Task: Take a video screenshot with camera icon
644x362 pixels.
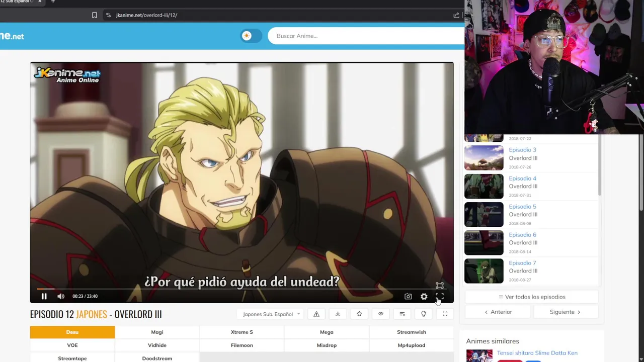Action: tap(408, 297)
